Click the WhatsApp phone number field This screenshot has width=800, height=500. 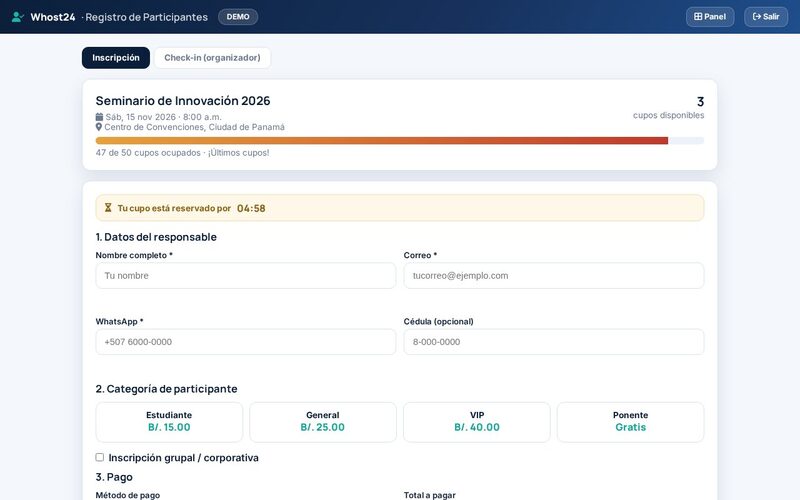click(245, 342)
